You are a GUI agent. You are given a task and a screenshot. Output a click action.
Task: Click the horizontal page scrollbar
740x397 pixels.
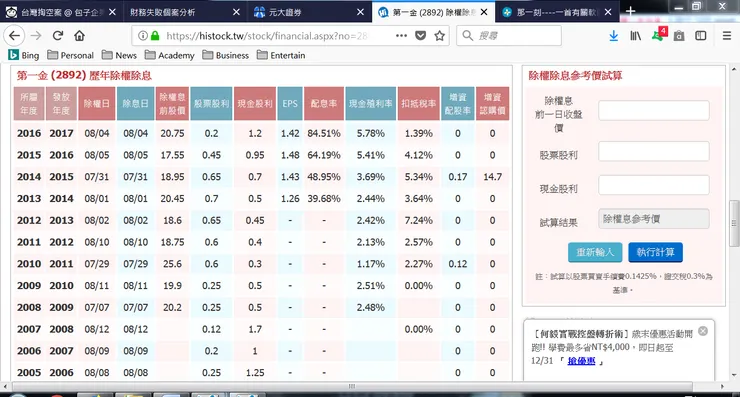[x=352, y=386]
